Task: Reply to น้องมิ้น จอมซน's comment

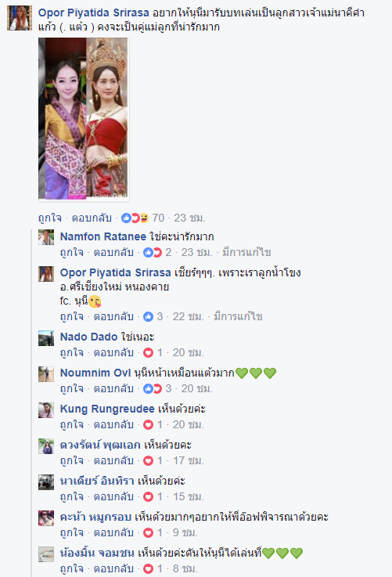Action: click(113, 569)
